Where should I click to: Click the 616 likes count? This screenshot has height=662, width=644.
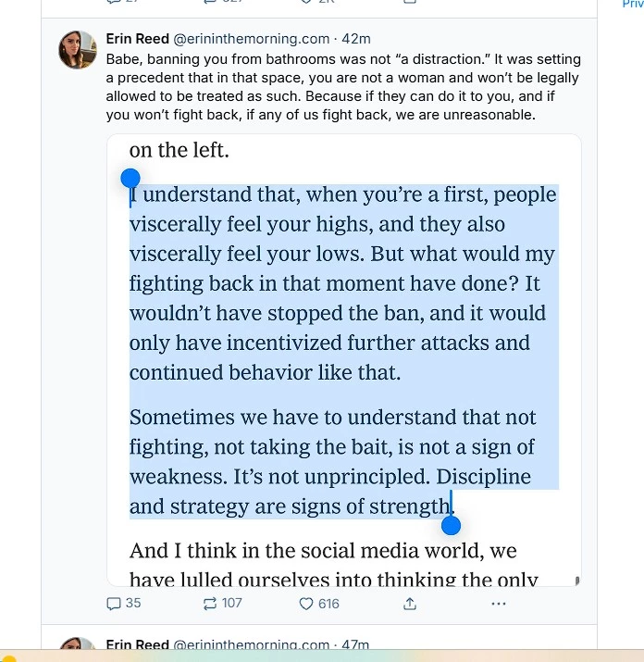click(x=328, y=604)
